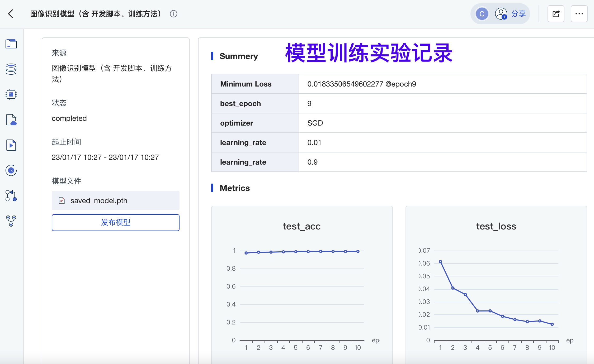
Task: Open the dataset panel in the sidebar
Action: (x=11, y=69)
